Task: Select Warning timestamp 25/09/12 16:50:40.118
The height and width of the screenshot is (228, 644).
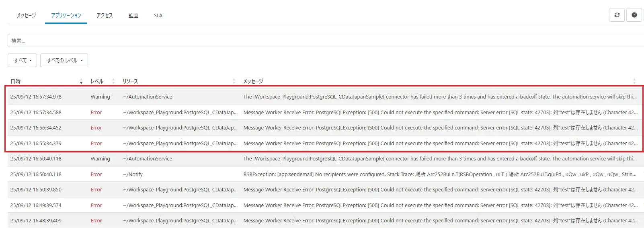Action: pyautogui.click(x=36, y=159)
